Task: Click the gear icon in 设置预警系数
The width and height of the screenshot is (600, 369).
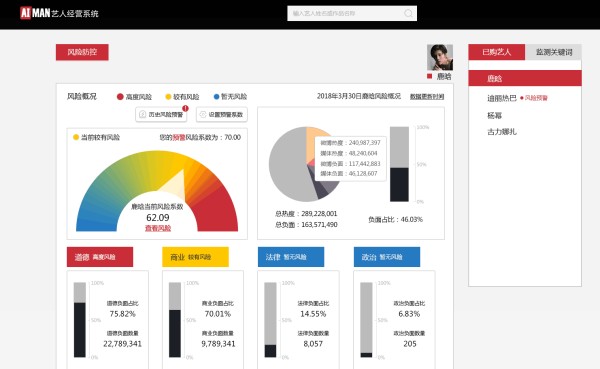Action: click(x=203, y=114)
